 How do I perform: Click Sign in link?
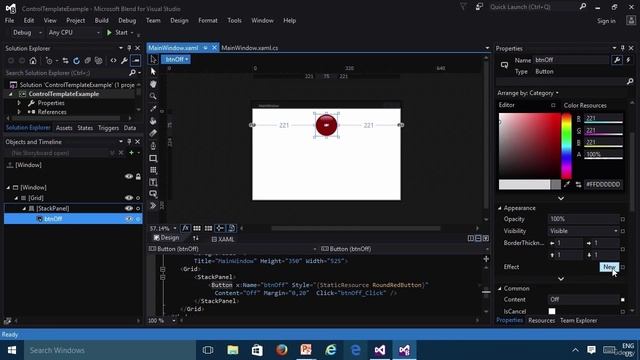[x=606, y=21]
